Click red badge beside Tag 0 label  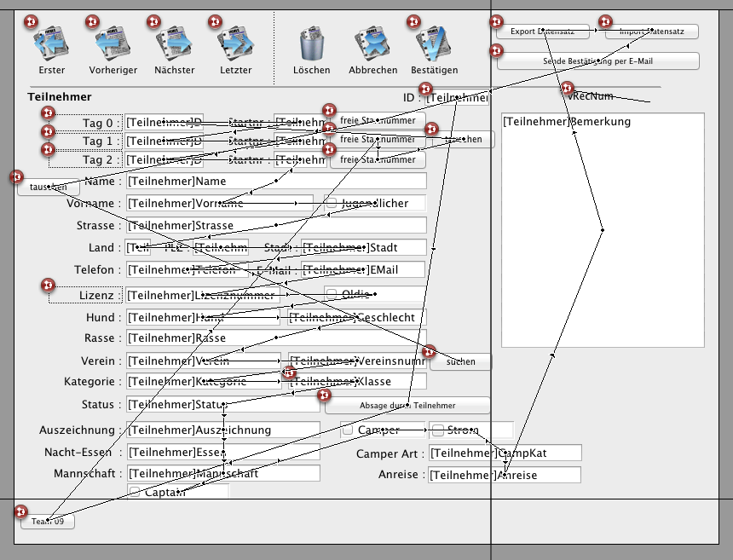[48, 113]
